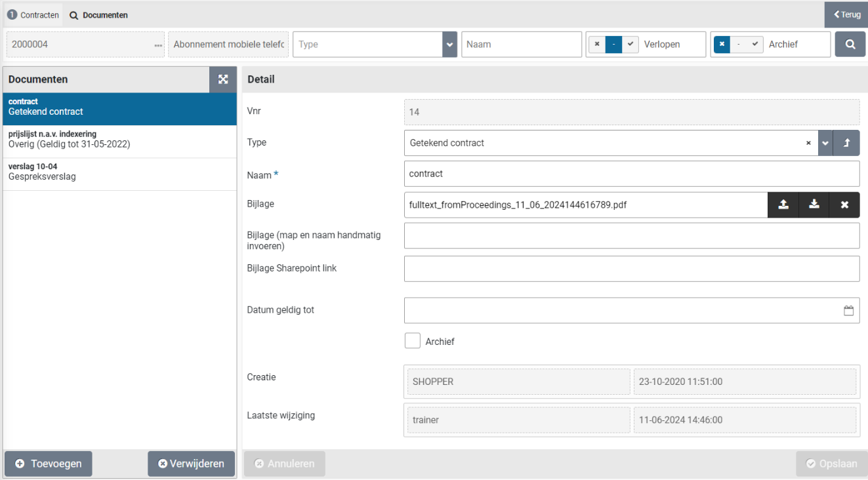868x480 pixels.
Task: Expand the Detail Type dropdown arrow
Action: (825, 143)
